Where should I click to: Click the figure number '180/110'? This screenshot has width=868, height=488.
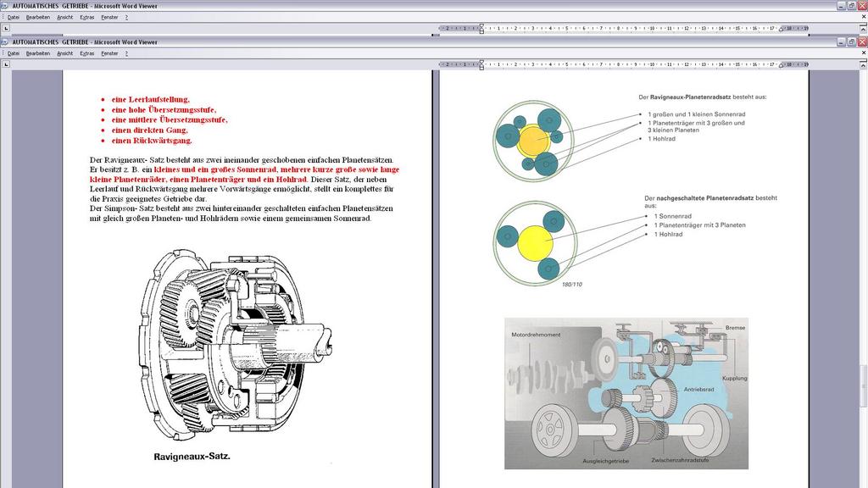pyautogui.click(x=572, y=285)
